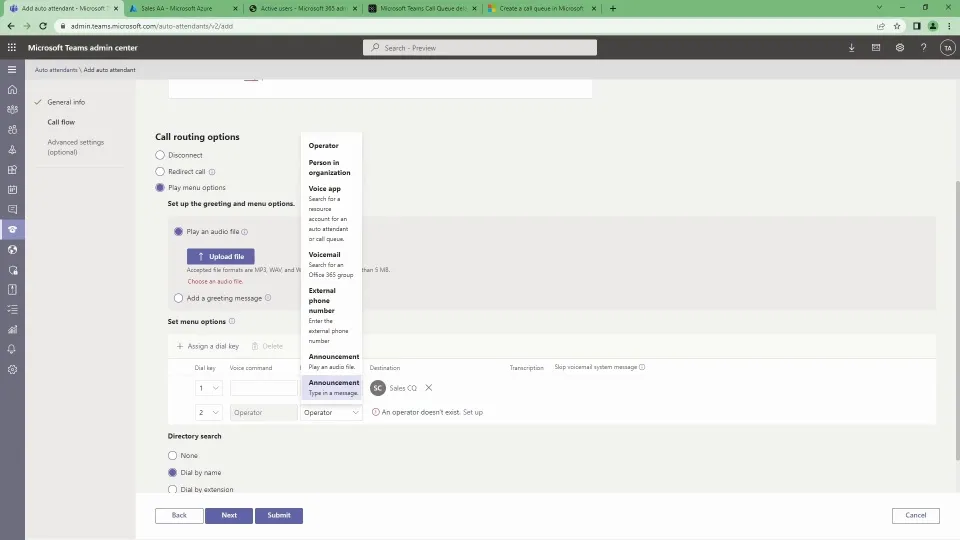Image resolution: width=960 pixels, height=540 pixels.
Task: Select Dial by name radio option
Action: point(172,473)
